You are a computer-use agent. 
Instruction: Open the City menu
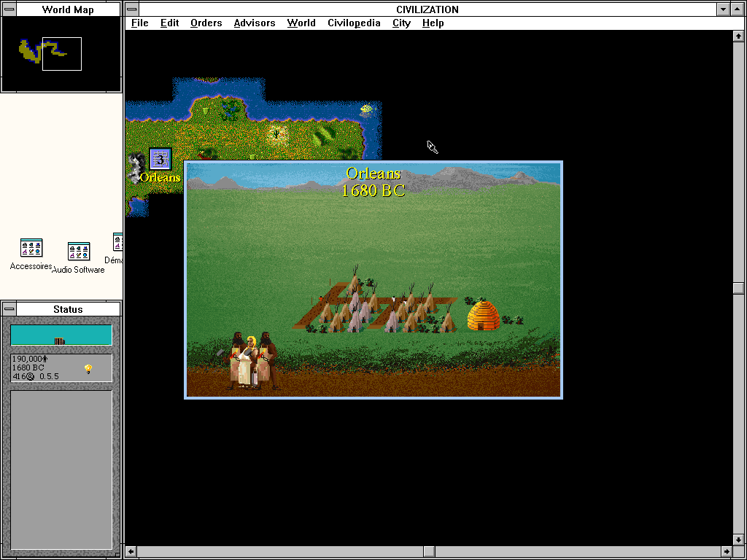[x=401, y=23]
